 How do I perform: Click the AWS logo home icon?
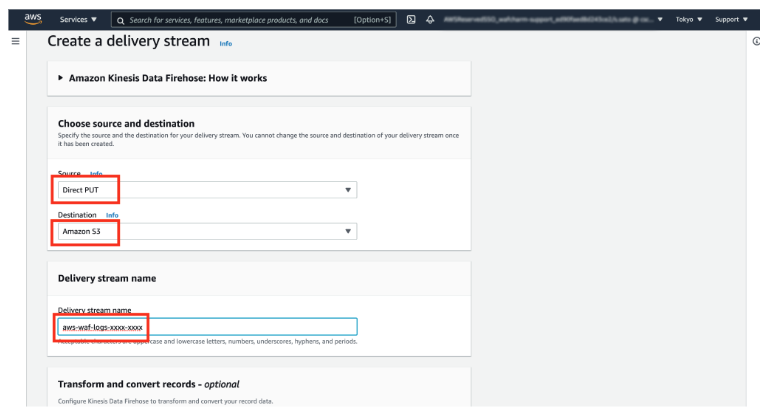(x=32, y=19)
